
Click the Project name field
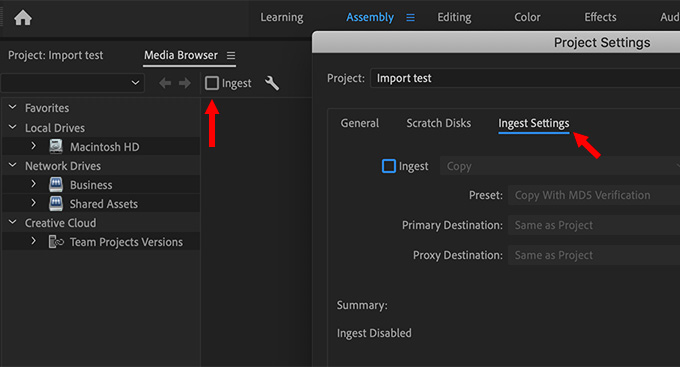tap(525, 78)
